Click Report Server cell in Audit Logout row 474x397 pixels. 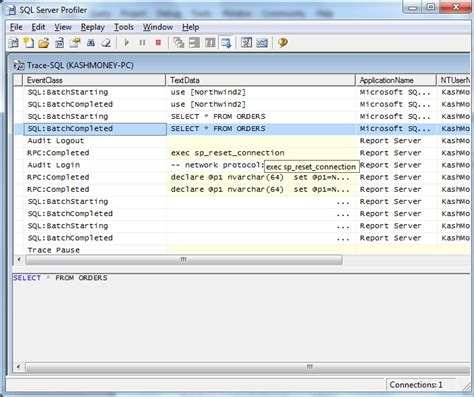point(396,141)
